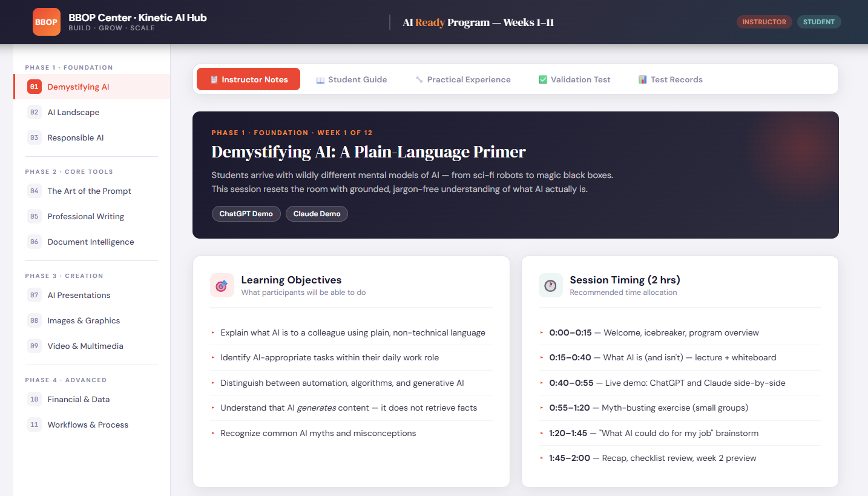Switch to STUDENT mode

819,22
